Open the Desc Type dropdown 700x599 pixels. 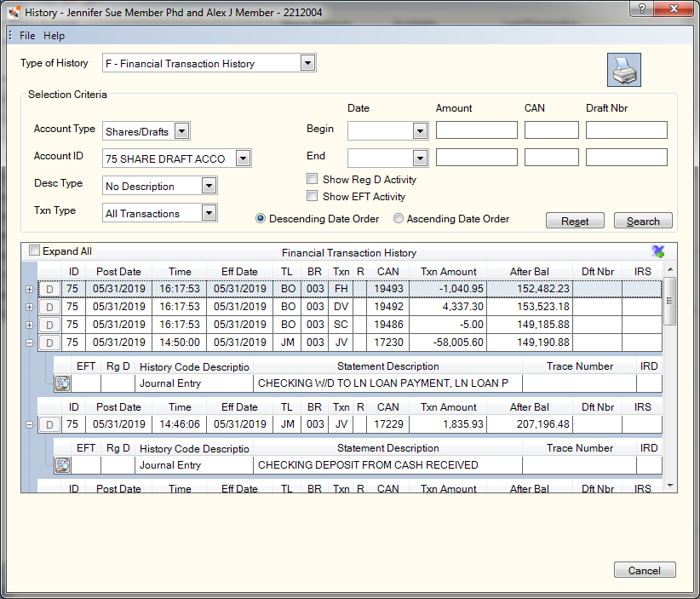(209, 186)
